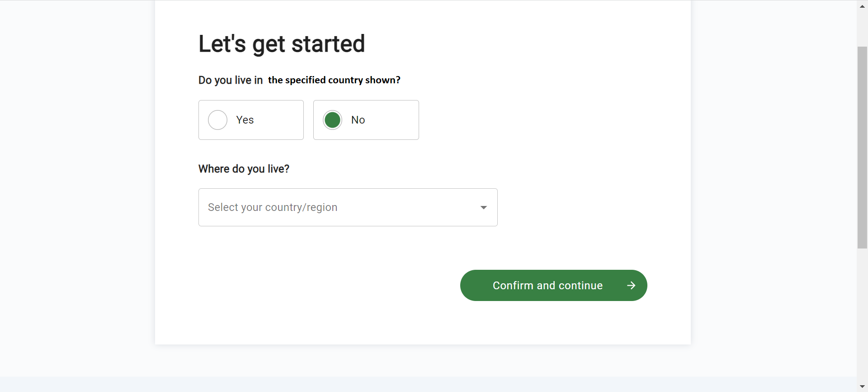
Task: Click the "Let's get started" heading
Action: click(281, 44)
